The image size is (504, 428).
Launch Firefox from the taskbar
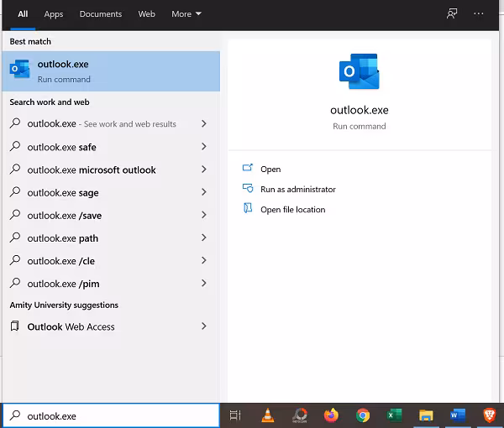[x=331, y=415]
